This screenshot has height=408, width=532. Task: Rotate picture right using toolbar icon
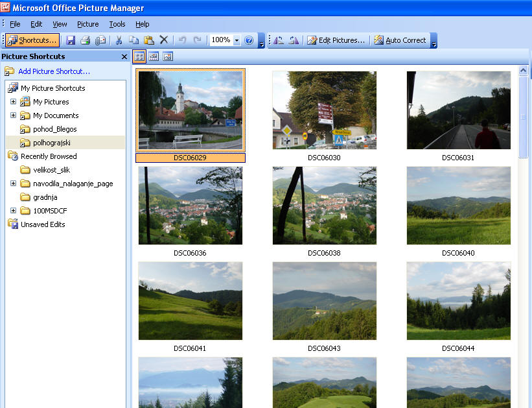294,40
